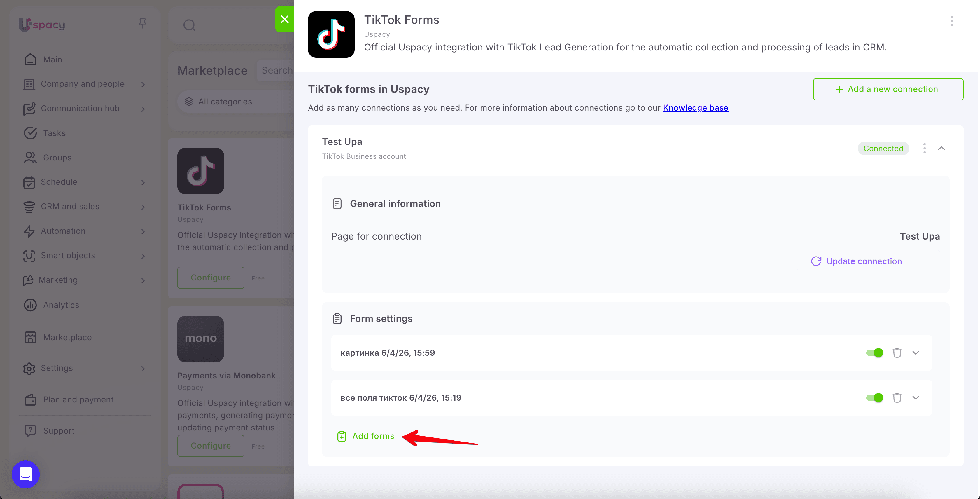Open Test Upa connection options menu
Viewport: 980px width, 499px height.
925,148
